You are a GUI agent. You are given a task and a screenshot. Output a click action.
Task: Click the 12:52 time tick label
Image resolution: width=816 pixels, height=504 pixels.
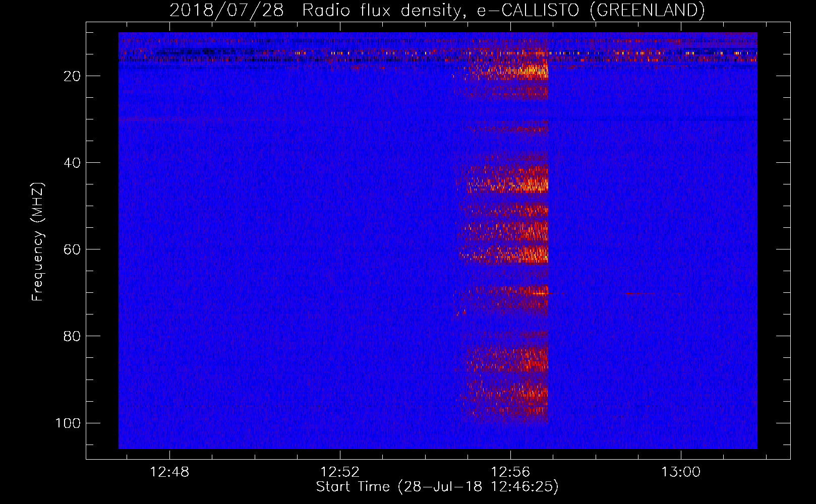click(x=340, y=472)
